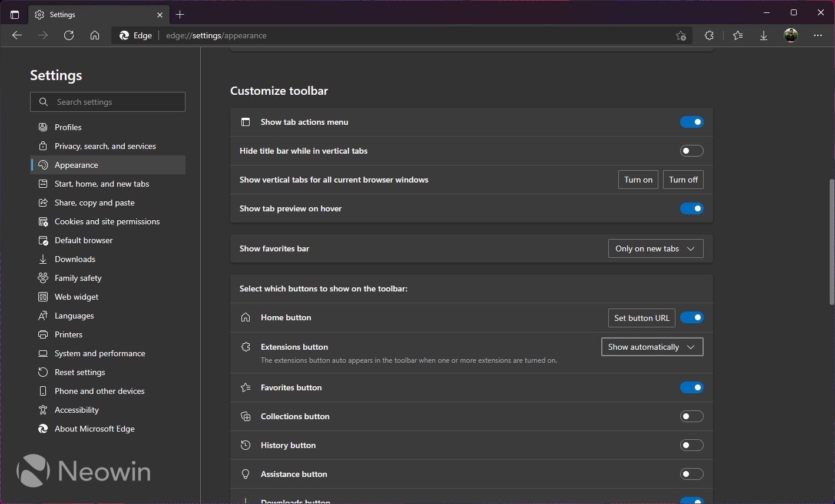
Task: Open the vertical tabs icon at top left
Action: (15, 14)
